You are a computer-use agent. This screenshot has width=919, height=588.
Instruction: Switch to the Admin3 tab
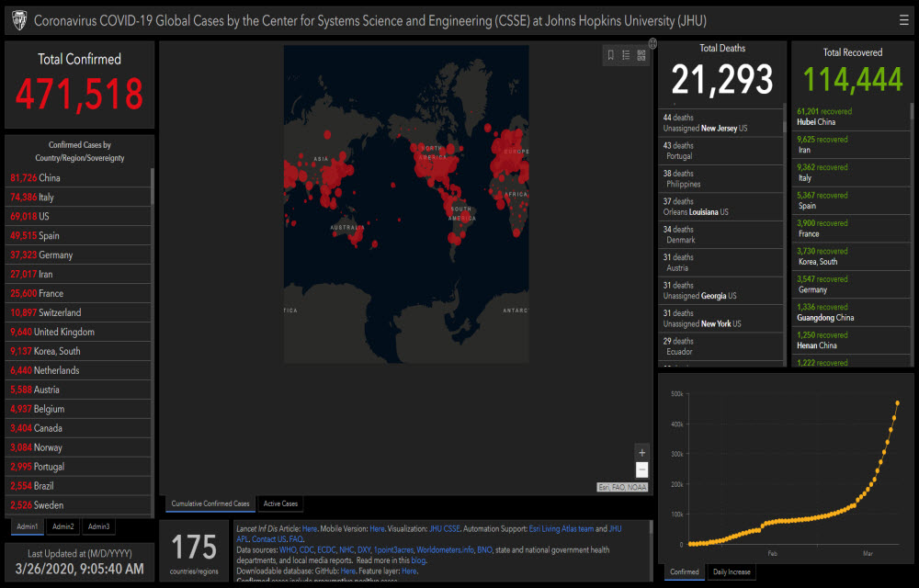click(x=98, y=526)
